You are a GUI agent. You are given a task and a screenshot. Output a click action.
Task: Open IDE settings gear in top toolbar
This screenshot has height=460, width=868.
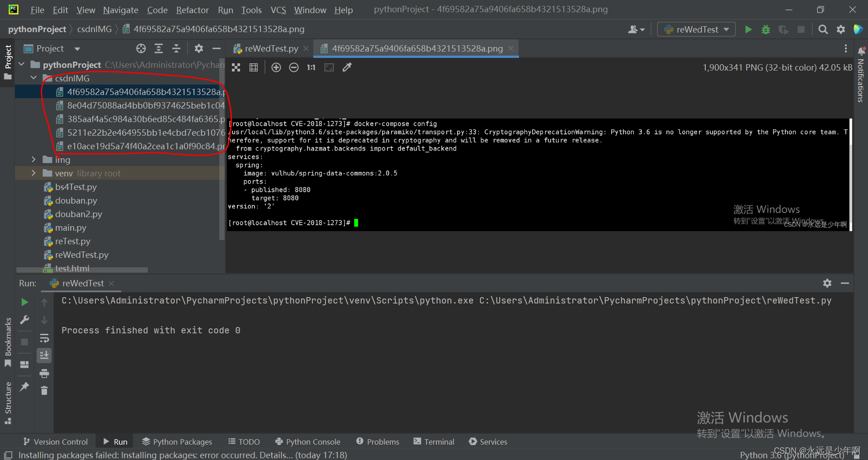pos(841,29)
